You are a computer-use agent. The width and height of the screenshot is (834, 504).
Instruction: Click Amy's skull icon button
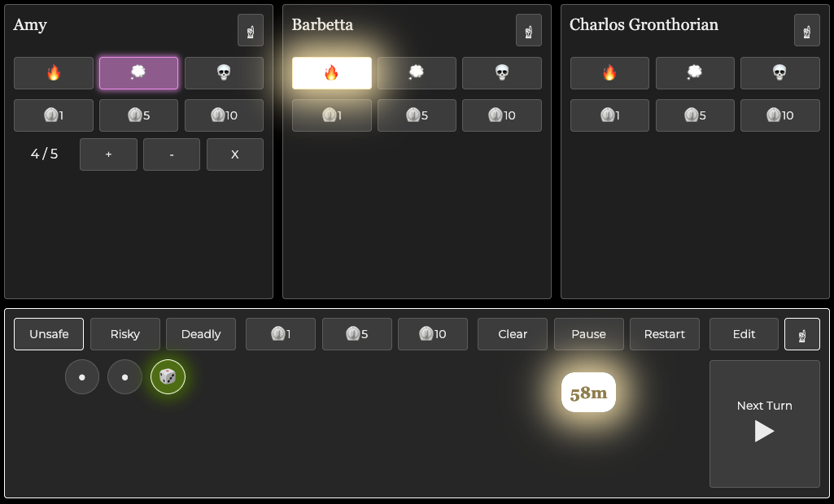tap(224, 73)
